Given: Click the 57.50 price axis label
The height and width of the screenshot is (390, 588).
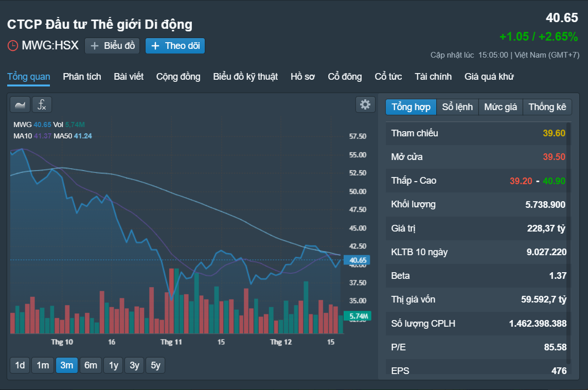Looking at the screenshot, I should (x=358, y=136).
